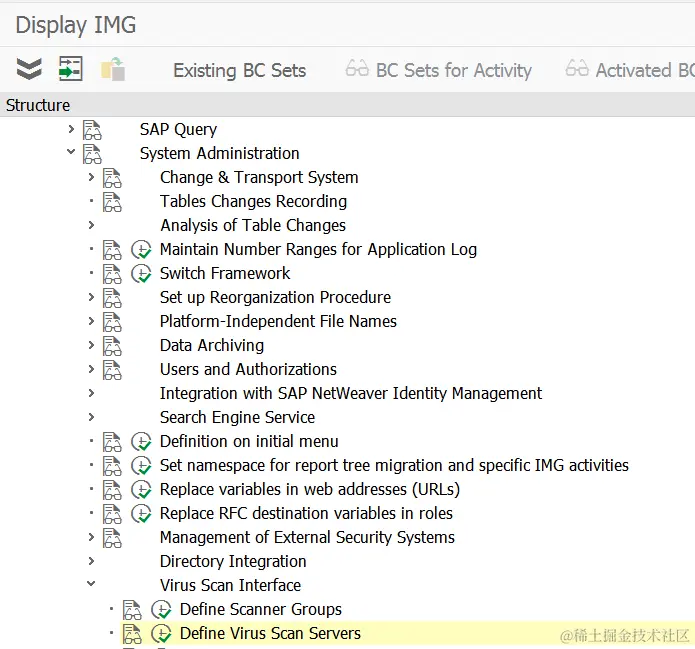Expand Directory Integration node
The width and height of the screenshot is (695, 649).
91,561
